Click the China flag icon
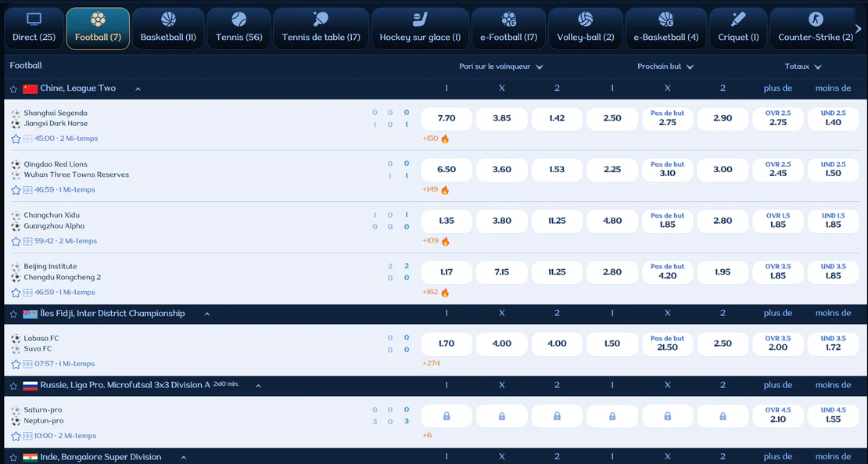 click(30, 88)
